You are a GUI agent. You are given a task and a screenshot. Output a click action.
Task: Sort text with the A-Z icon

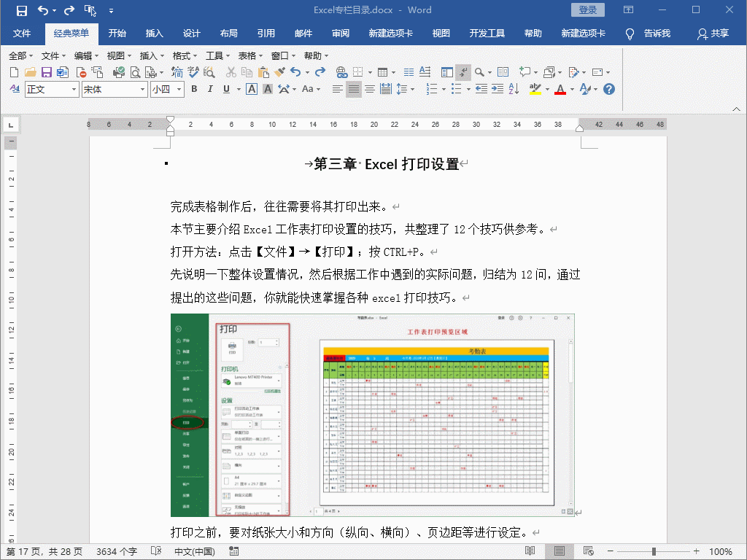point(514,89)
